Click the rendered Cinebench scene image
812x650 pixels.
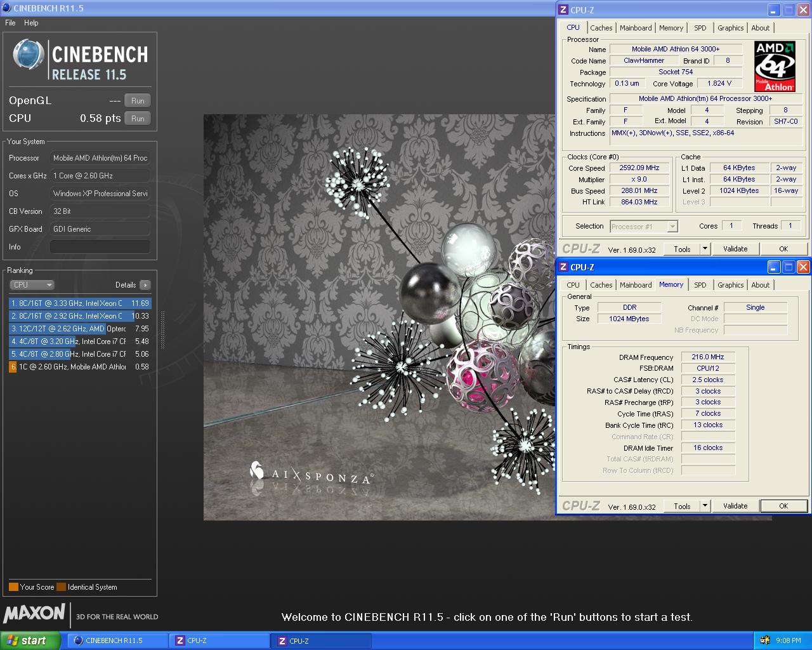[x=379, y=317]
